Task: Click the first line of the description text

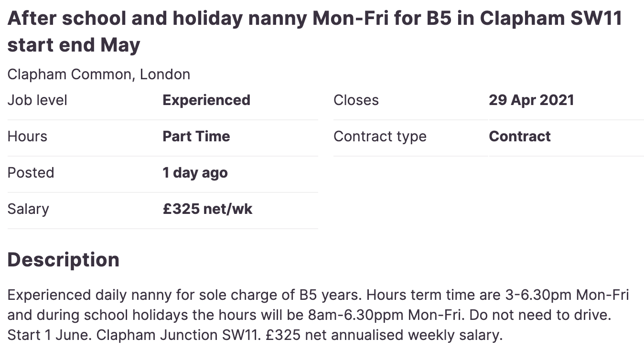Action: 318,295
